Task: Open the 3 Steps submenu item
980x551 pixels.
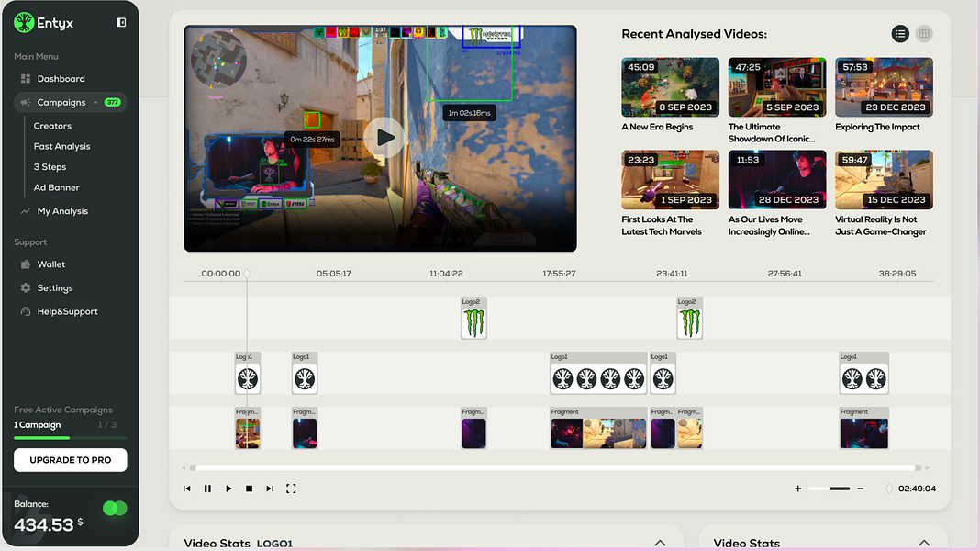Action: coord(50,167)
